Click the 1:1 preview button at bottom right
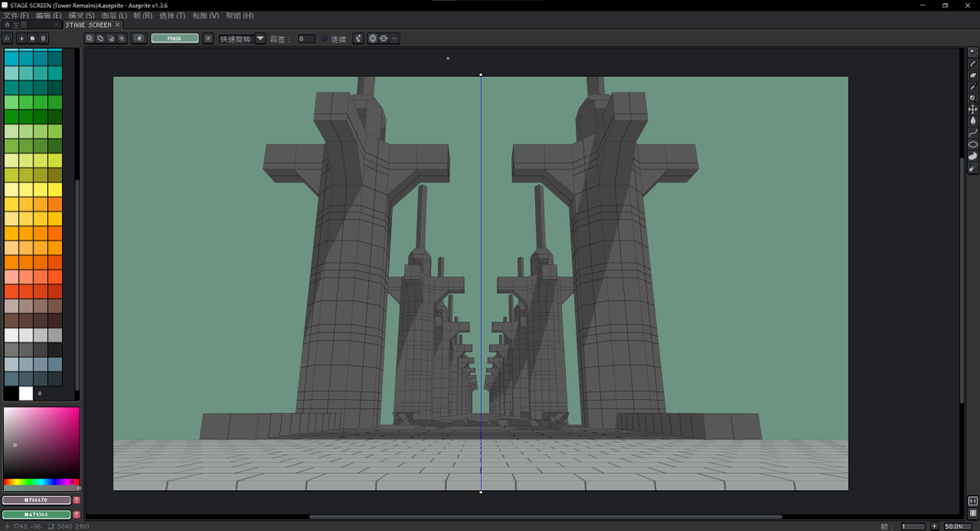The width and height of the screenshot is (980, 531). (x=973, y=500)
